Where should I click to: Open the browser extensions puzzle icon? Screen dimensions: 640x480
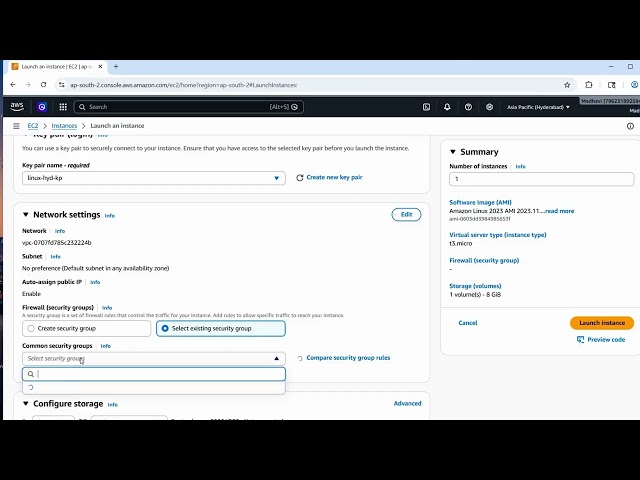(589, 85)
